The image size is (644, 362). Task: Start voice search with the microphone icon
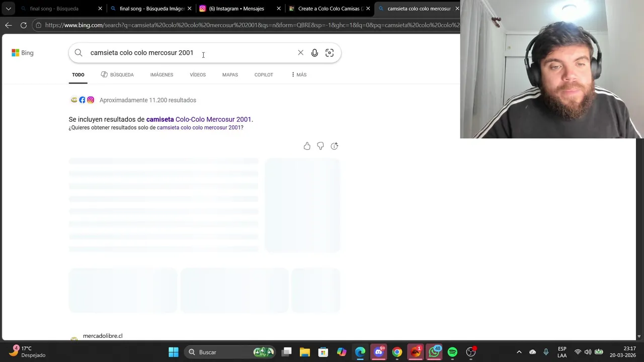coord(314,53)
